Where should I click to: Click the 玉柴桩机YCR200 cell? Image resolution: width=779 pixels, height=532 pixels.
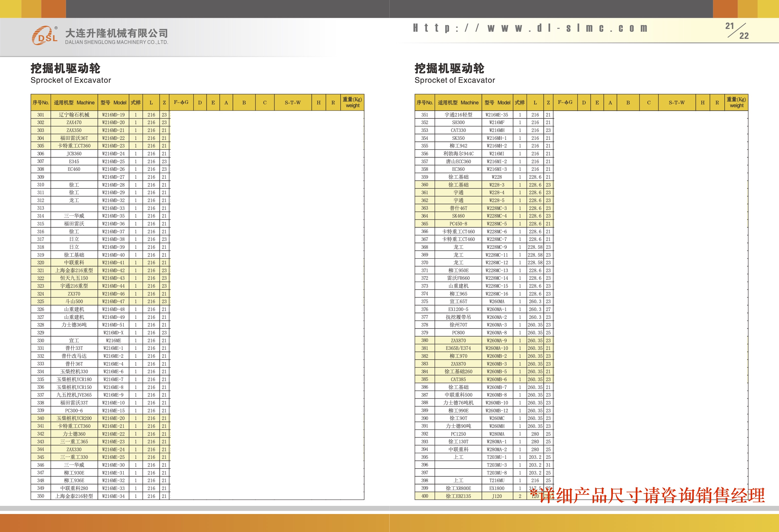(x=74, y=418)
